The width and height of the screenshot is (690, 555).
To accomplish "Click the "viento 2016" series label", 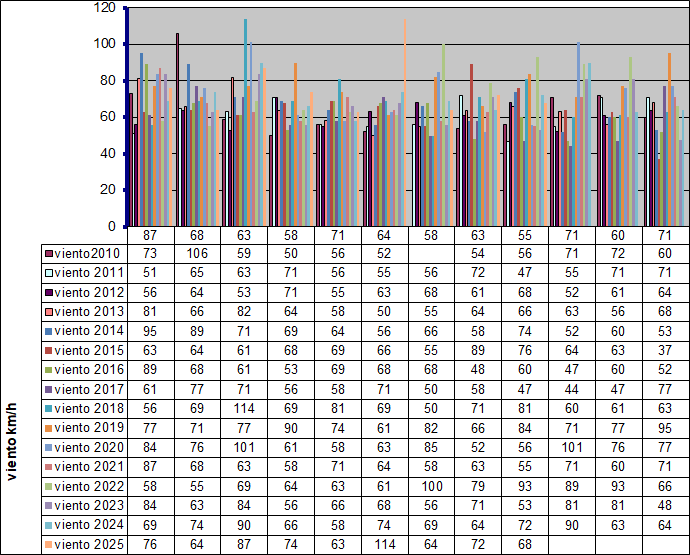I will click(x=90, y=369).
